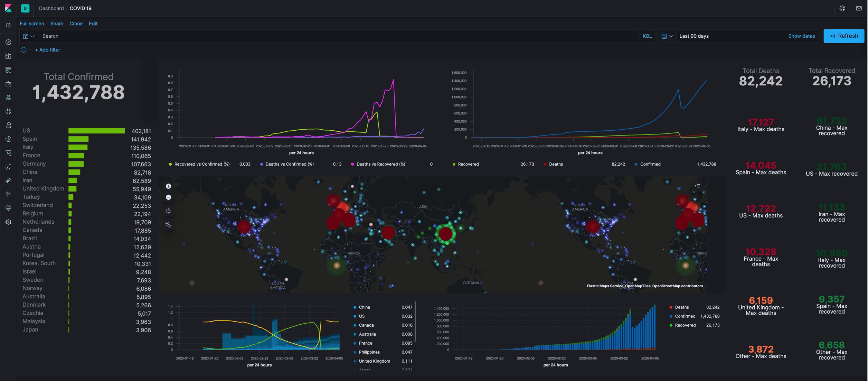The height and width of the screenshot is (381, 868).
Task: Open Dev Tools wrench icon in the sidebar
Action: click(8, 194)
